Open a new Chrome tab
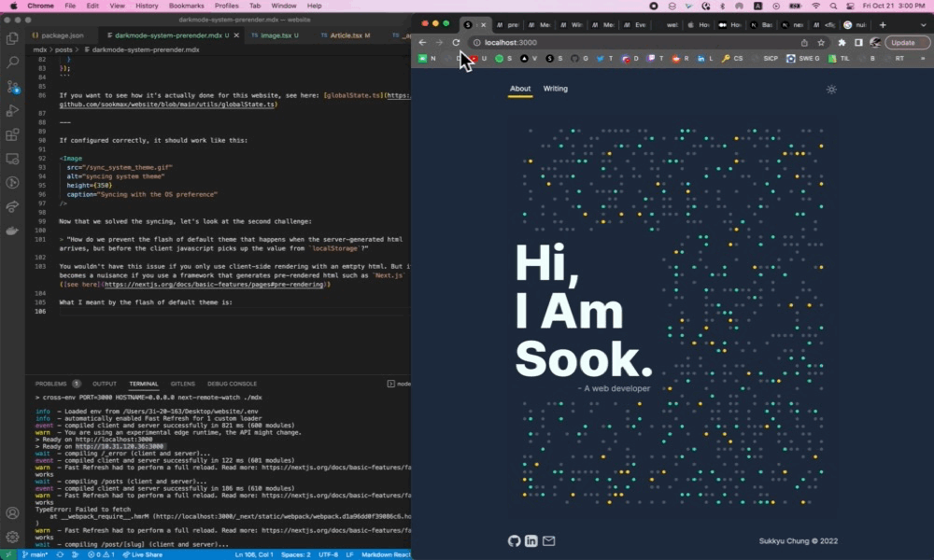The height and width of the screenshot is (560, 934). [883, 25]
